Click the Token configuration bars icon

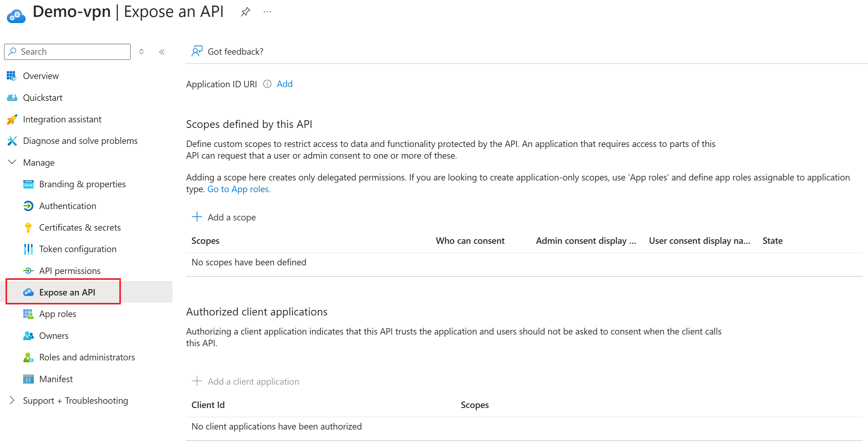pos(28,249)
